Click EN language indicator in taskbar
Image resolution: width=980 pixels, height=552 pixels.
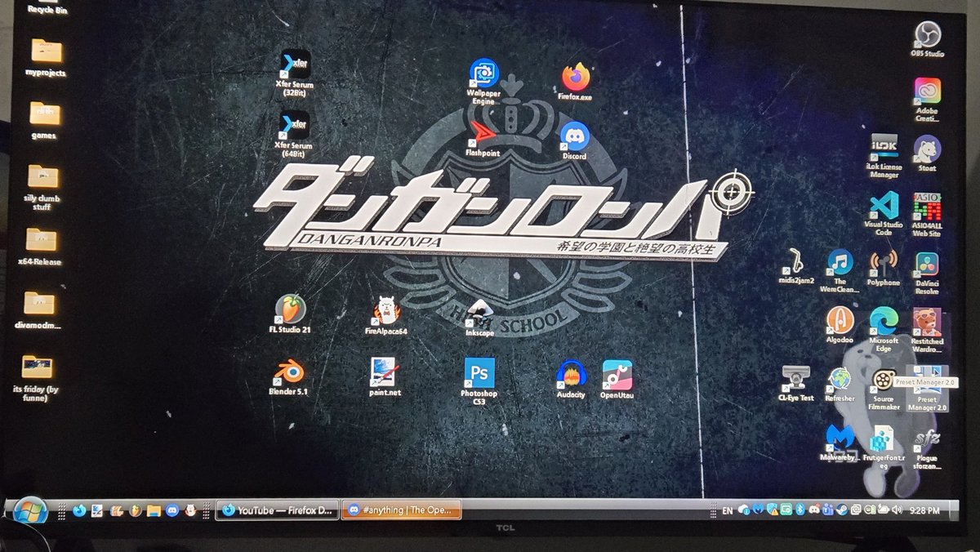point(728,510)
